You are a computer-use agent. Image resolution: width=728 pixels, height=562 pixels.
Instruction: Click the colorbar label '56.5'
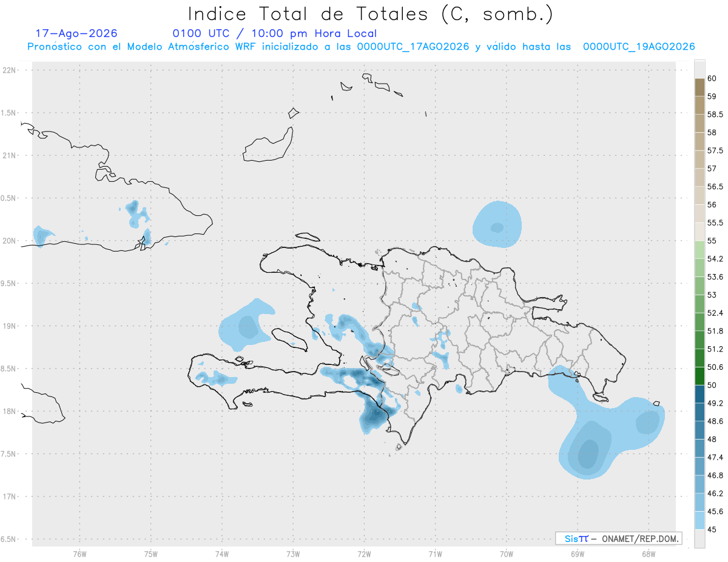(x=715, y=187)
